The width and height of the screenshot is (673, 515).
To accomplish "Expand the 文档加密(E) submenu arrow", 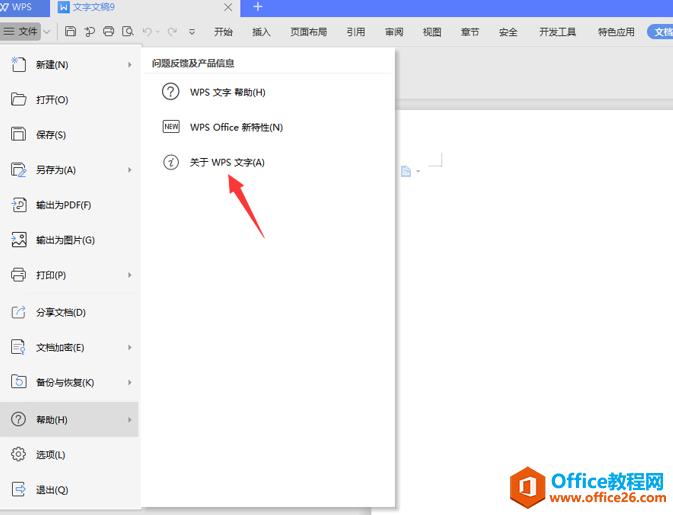I will (x=129, y=347).
